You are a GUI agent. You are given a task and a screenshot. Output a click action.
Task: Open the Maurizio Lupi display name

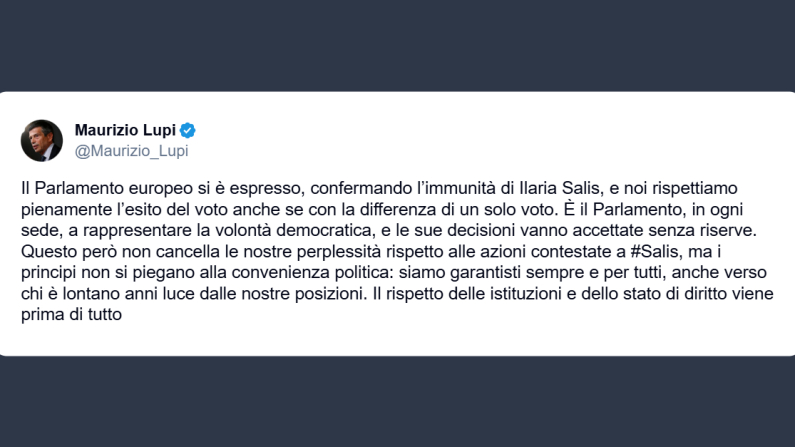(x=127, y=130)
